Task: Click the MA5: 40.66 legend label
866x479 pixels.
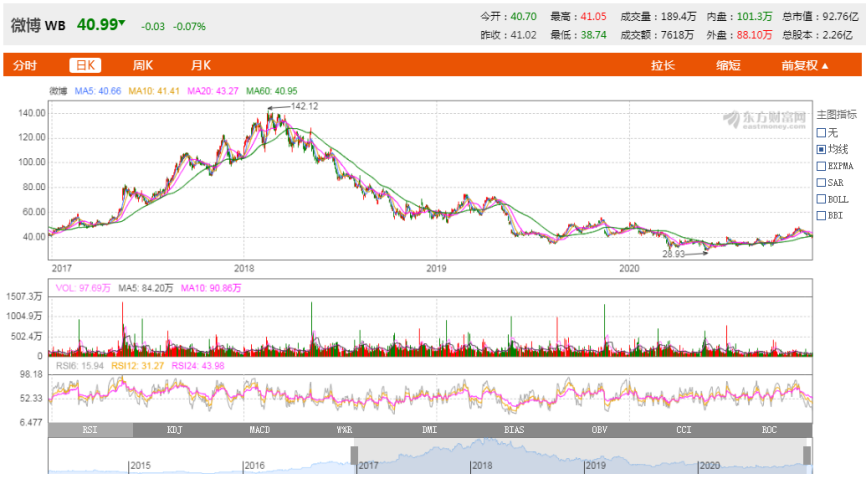Action: pyautogui.click(x=98, y=91)
